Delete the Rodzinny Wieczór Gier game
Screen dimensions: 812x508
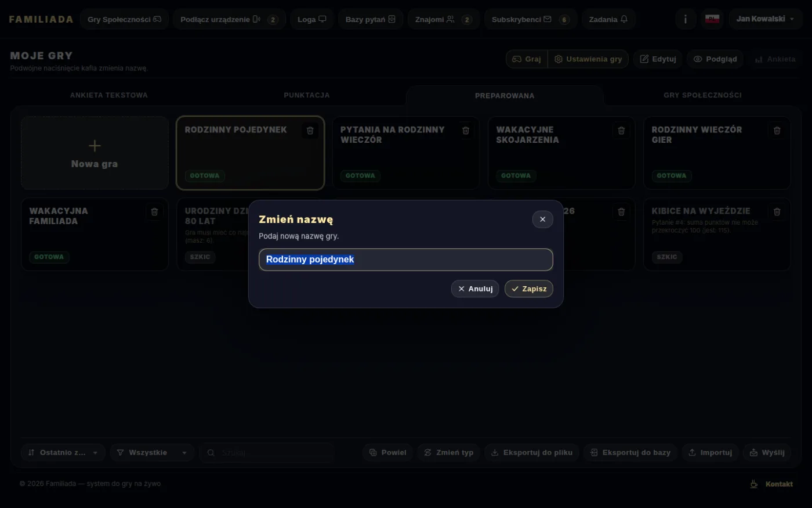pos(777,131)
